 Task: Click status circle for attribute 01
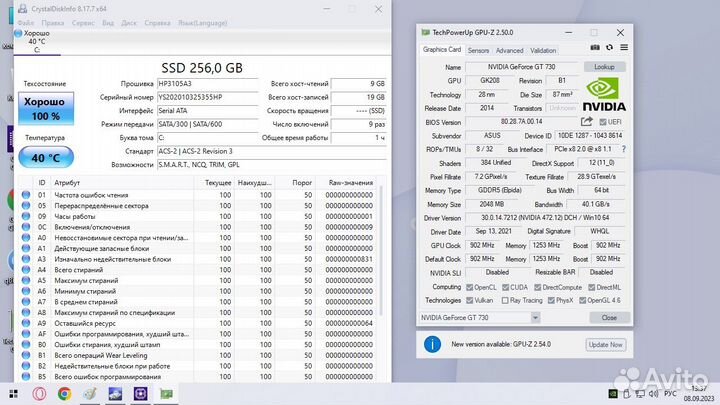[x=26, y=195]
